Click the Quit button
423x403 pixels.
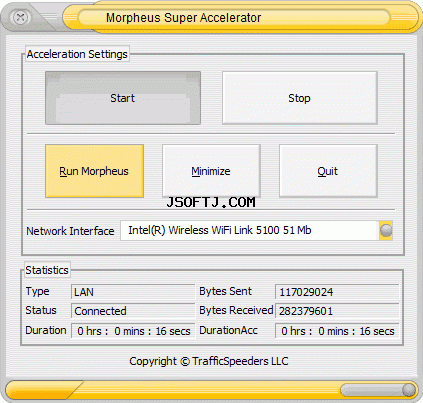328,171
